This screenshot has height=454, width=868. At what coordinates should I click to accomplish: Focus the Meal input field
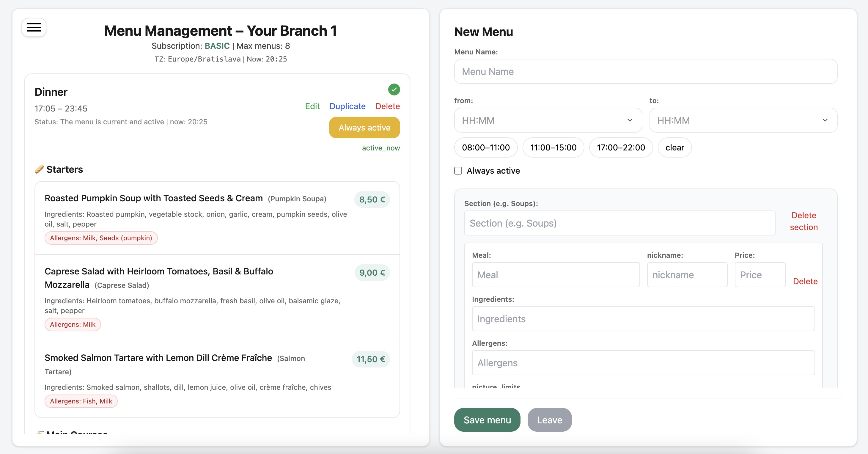pyautogui.click(x=556, y=275)
